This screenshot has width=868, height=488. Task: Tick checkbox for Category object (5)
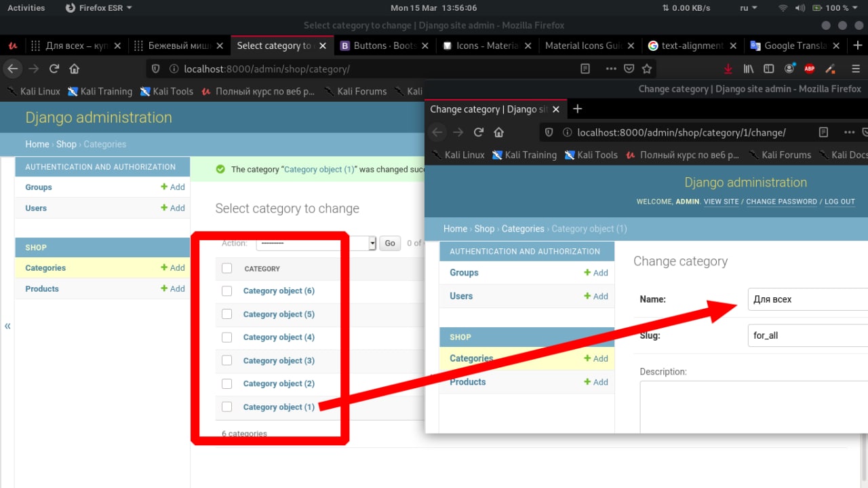(x=227, y=314)
